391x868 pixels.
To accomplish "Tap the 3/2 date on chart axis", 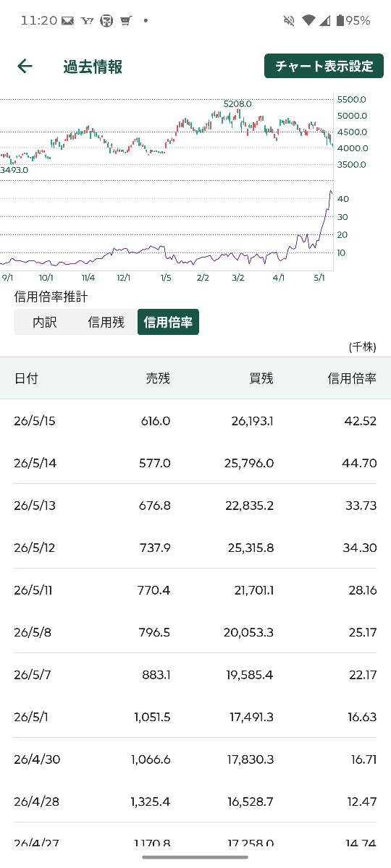I will pyautogui.click(x=237, y=278).
